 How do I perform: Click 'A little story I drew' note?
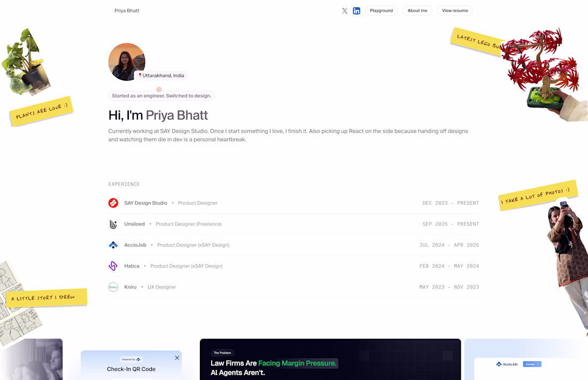47,298
